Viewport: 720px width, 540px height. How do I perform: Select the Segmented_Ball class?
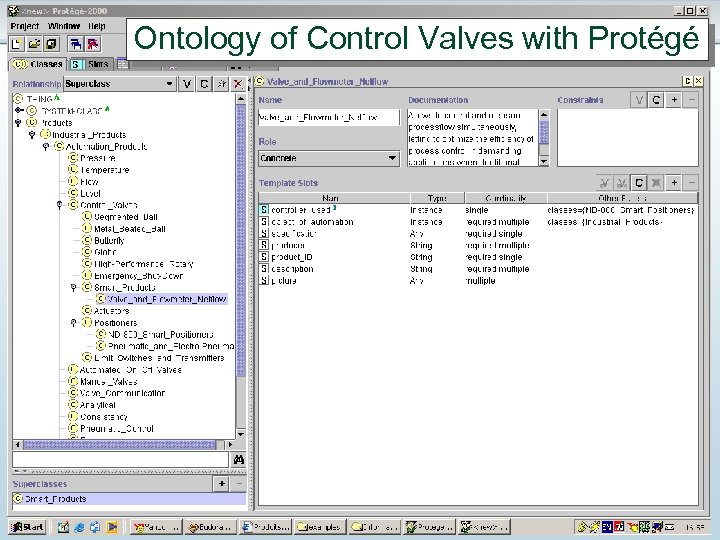click(x=125, y=217)
